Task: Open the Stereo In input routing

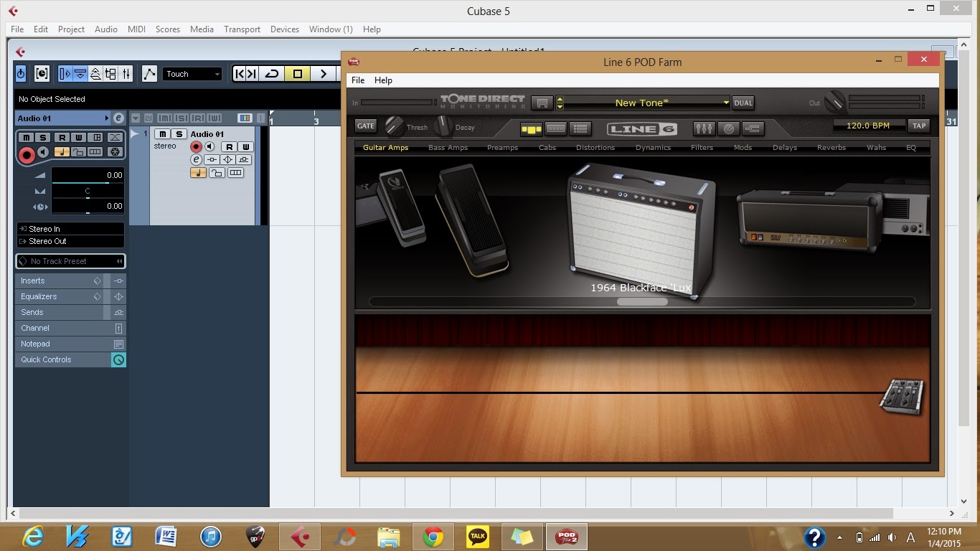Action: [x=70, y=229]
